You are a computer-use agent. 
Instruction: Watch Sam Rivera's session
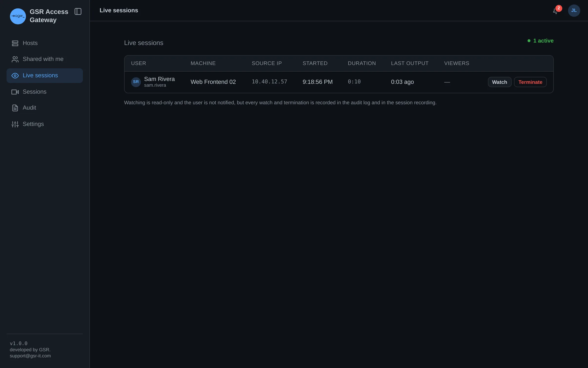[500, 82]
